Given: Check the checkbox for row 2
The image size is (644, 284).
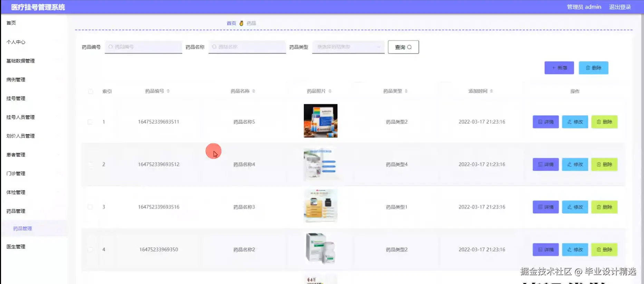Looking at the screenshot, I should [90, 165].
